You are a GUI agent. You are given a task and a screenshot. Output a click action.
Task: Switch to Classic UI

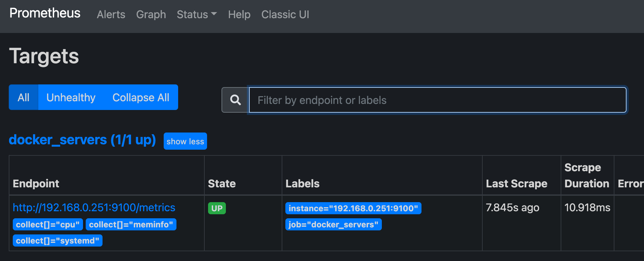click(285, 14)
